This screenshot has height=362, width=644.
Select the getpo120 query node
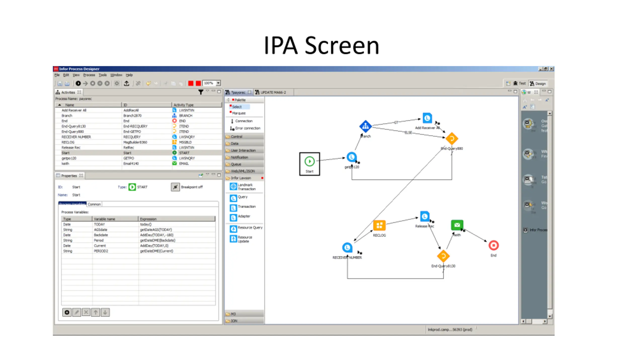click(351, 157)
